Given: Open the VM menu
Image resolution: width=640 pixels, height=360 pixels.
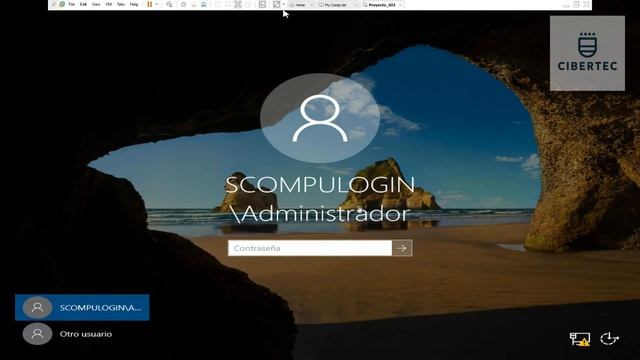Looking at the screenshot, I should click(109, 4).
